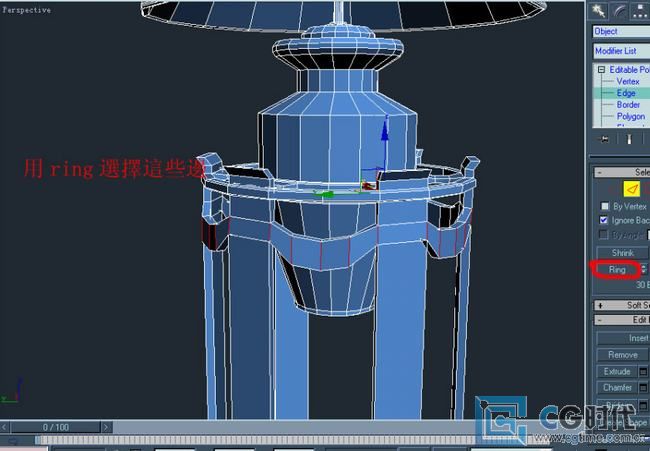
Task: Toggle the By Angle checkbox
Action: 604,235
